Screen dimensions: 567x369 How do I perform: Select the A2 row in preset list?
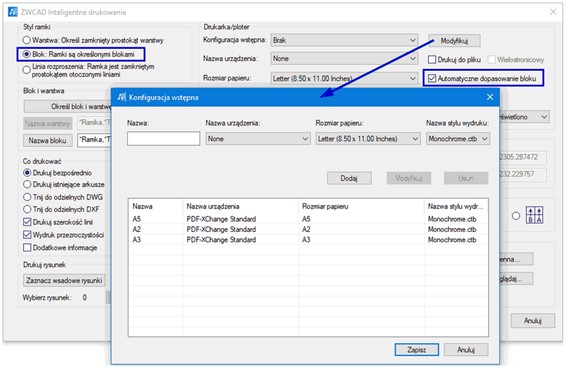308,229
